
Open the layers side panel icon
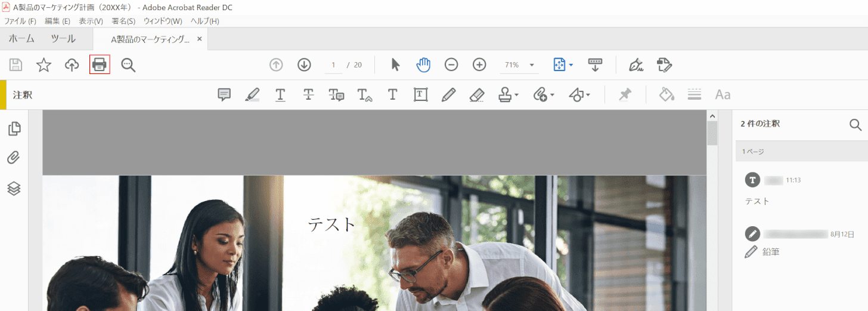[14, 188]
